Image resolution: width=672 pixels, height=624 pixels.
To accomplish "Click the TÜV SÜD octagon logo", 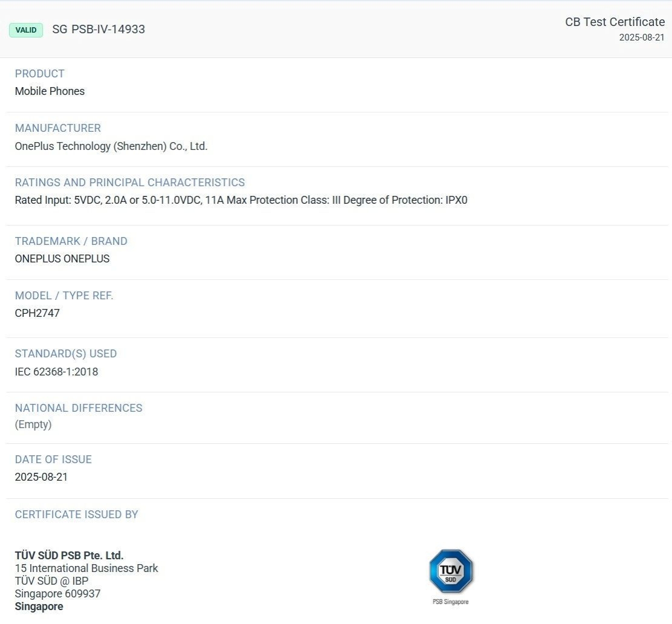I will pyautogui.click(x=451, y=571).
